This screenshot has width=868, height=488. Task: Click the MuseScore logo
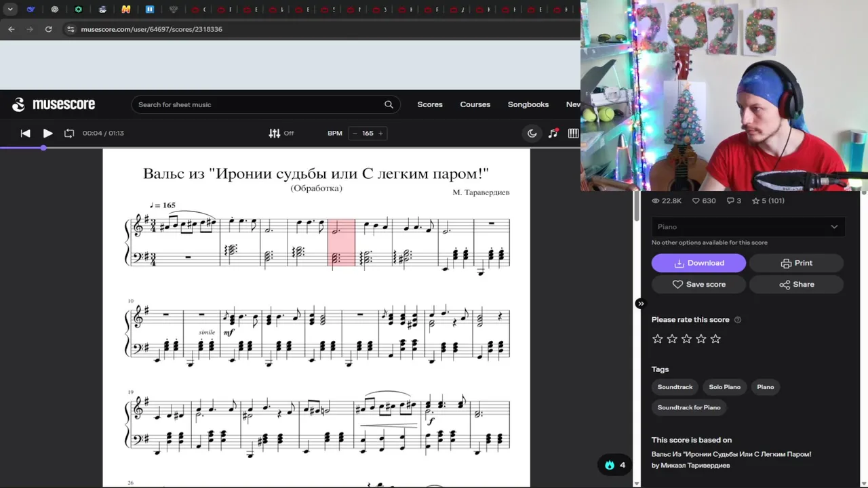point(54,104)
